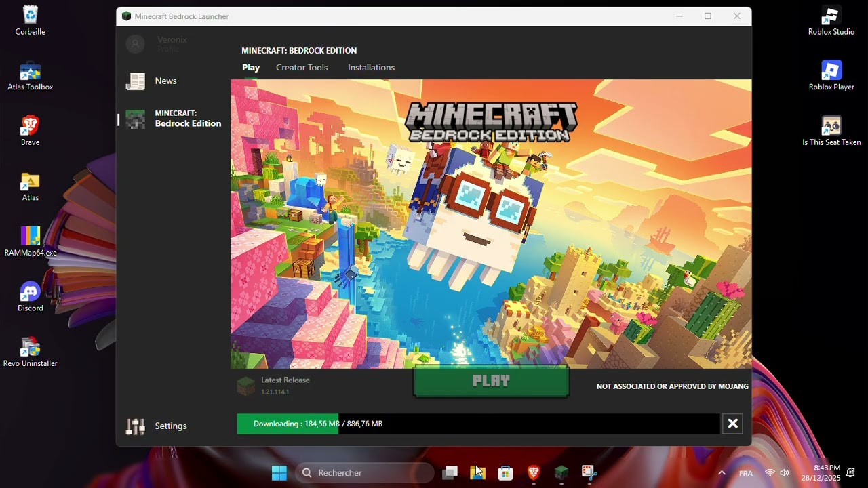
Task: Click the download progress bar
Action: point(478,424)
